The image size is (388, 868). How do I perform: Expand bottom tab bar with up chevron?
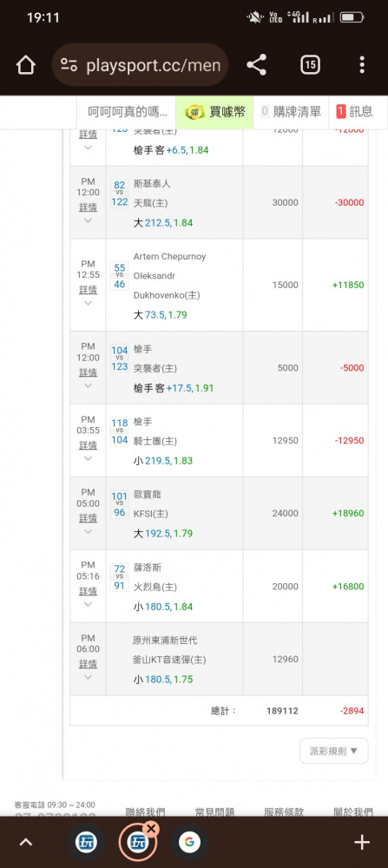click(25, 843)
